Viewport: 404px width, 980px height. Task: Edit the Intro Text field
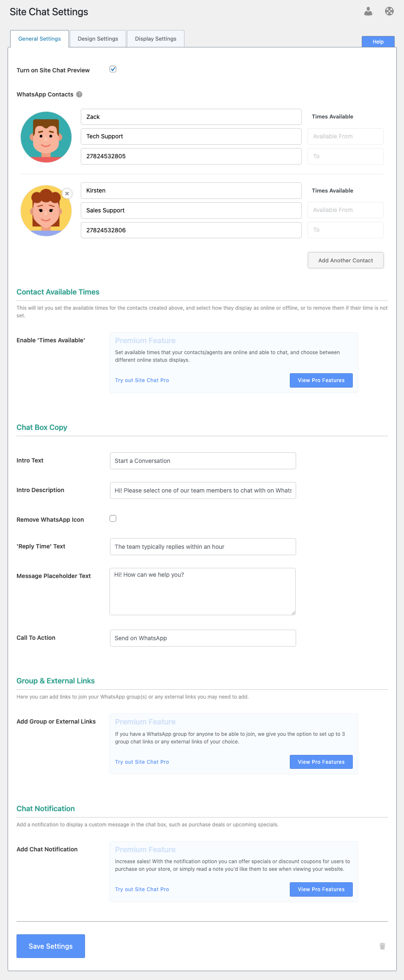(x=203, y=461)
